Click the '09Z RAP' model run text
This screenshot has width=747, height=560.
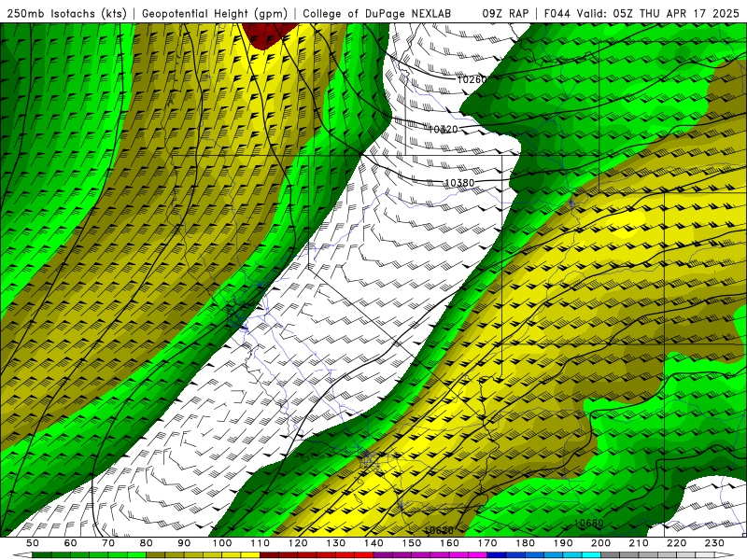(505, 14)
